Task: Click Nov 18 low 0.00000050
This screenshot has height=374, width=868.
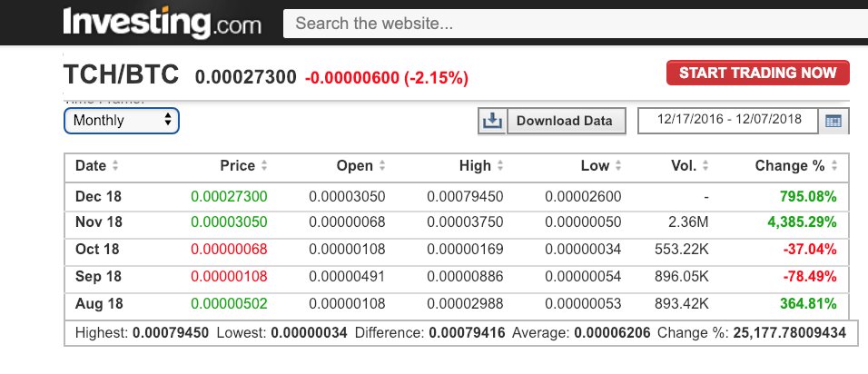Action: [583, 222]
